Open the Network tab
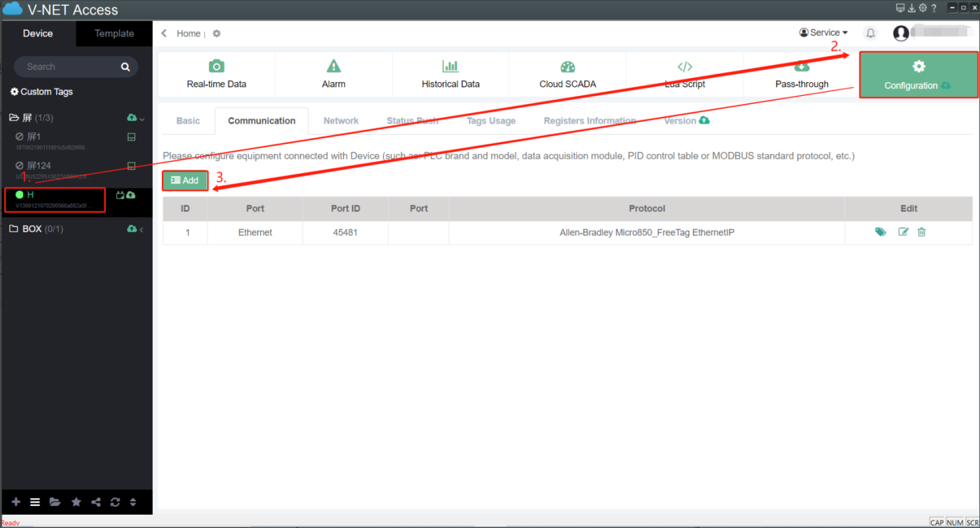 (341, 121)
